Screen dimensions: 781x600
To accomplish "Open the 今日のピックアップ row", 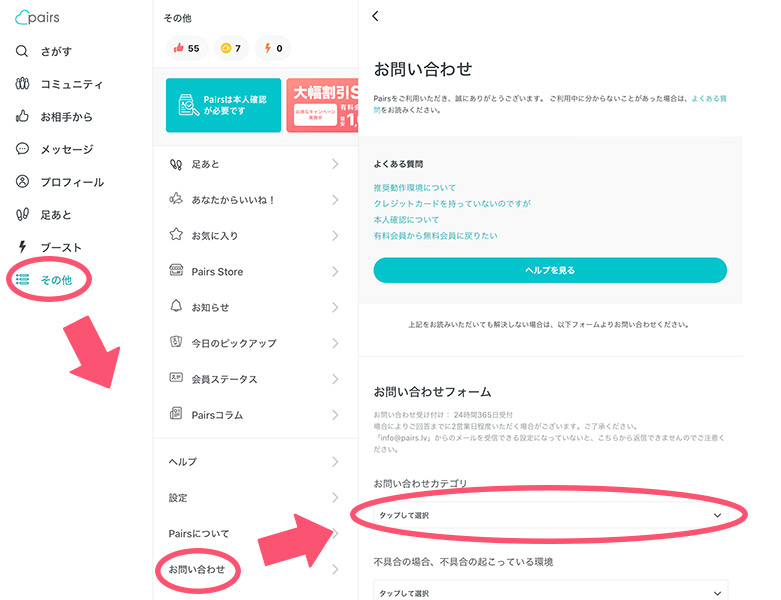I will 255,343.
